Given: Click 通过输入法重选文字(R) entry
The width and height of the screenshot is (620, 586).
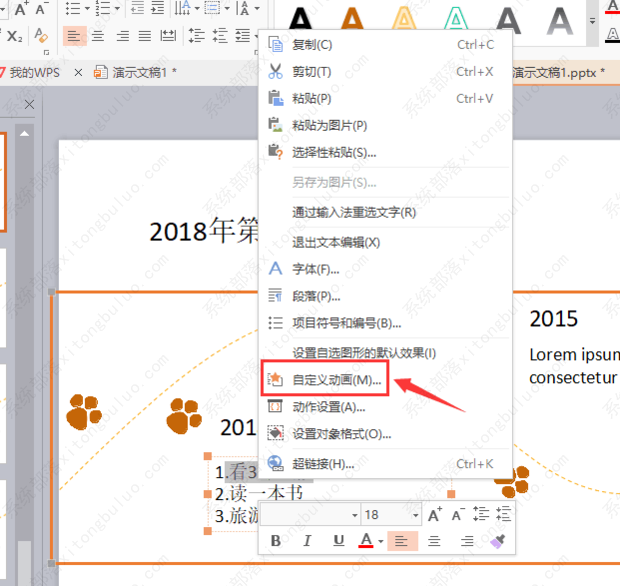Looking at the screenshot, I should [386, 212].
